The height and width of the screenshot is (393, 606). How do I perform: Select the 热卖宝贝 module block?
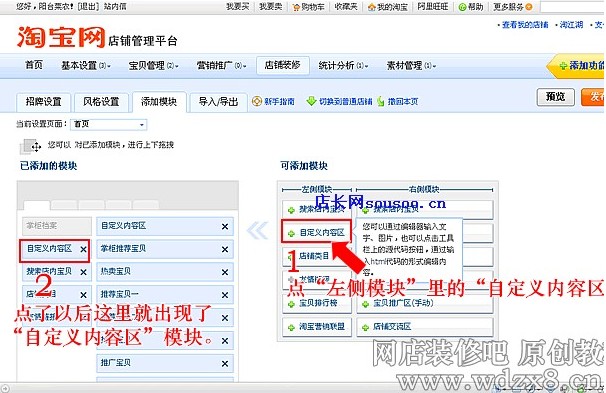click(x=165, y=272)
